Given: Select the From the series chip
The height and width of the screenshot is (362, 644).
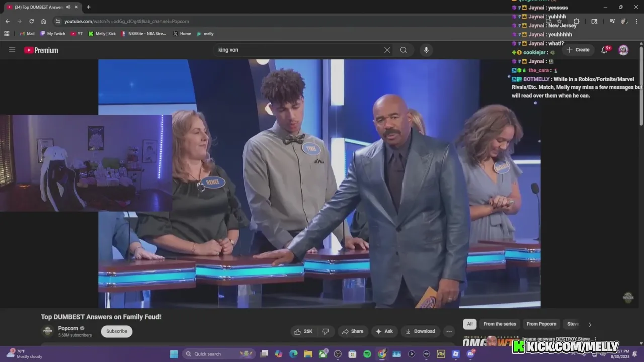Looking at the screenshot, I should (500, 324).
